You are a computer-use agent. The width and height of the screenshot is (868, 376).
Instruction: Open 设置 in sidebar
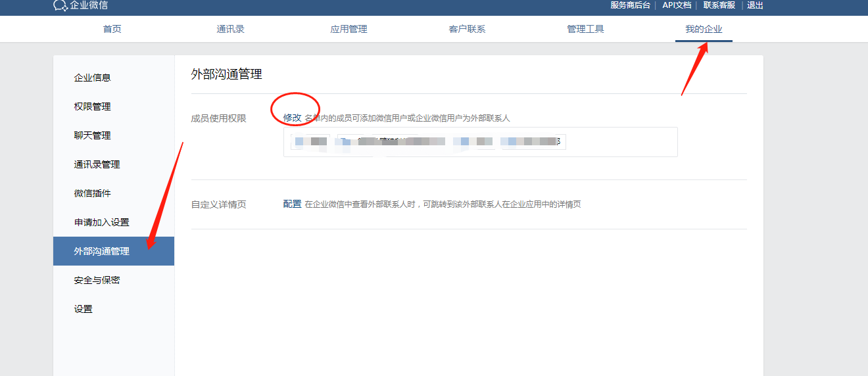click(114, 309)
